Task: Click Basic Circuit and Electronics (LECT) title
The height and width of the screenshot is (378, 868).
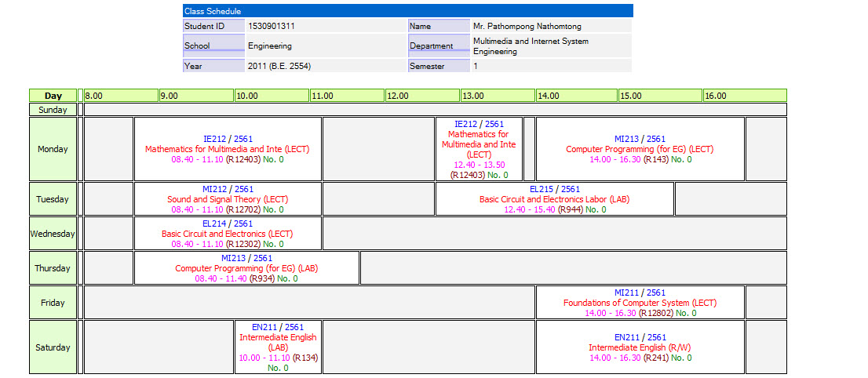Action: [228, 234]
